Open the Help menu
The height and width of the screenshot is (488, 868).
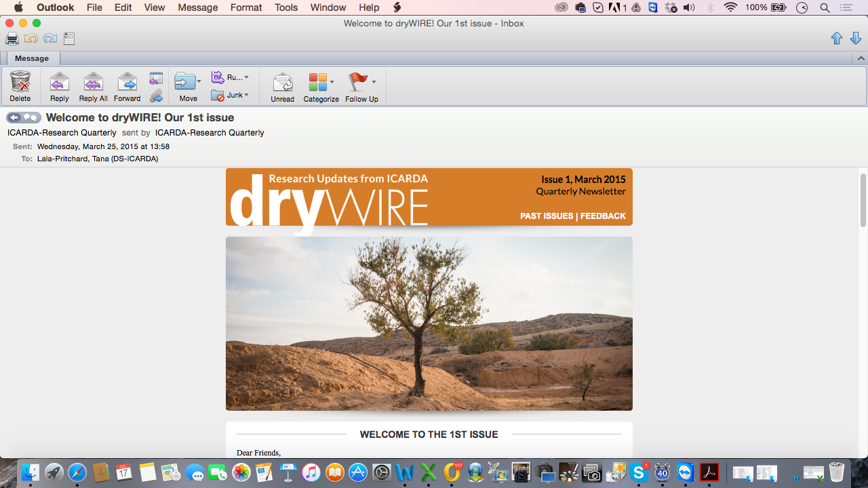[369, 7]
